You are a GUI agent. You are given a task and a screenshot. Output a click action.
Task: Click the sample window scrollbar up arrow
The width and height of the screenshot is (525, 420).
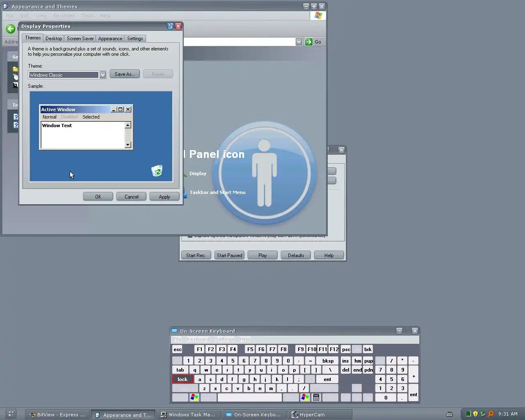coord(128,126)
